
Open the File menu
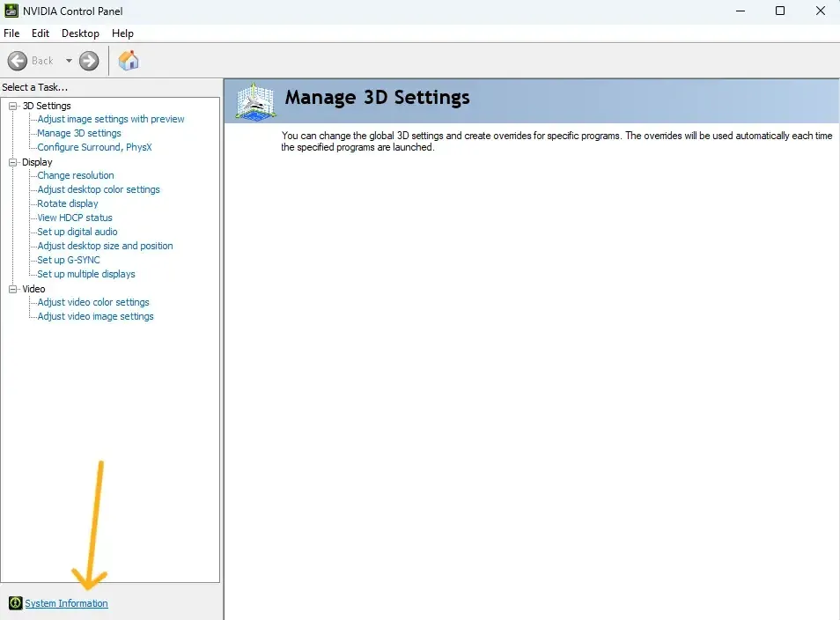click(11, 33)
